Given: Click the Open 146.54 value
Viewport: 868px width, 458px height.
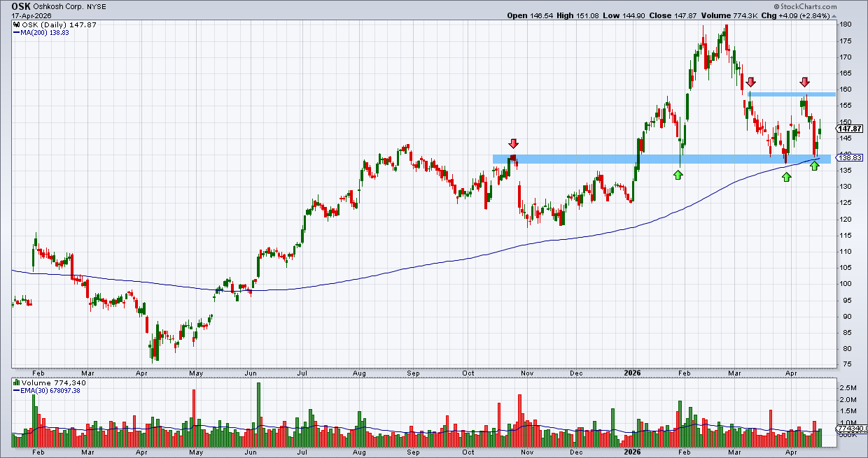Looking at the screenshot, I should 529,16.
